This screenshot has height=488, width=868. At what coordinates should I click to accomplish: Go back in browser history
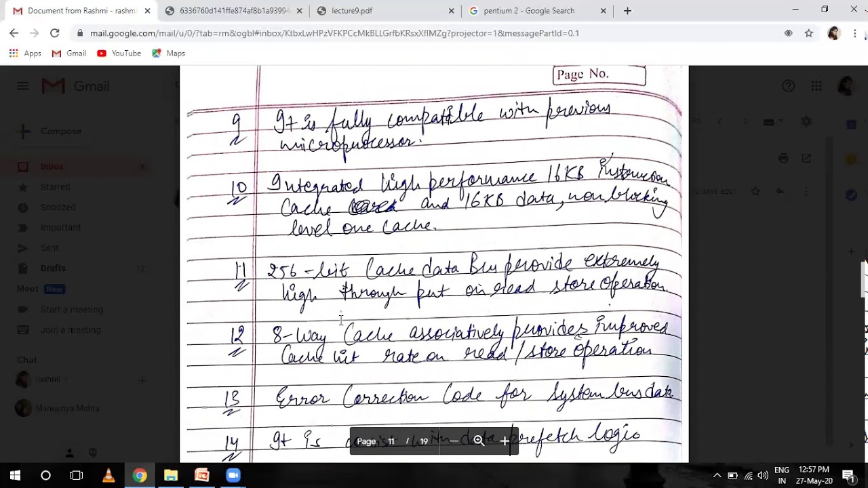14,33
